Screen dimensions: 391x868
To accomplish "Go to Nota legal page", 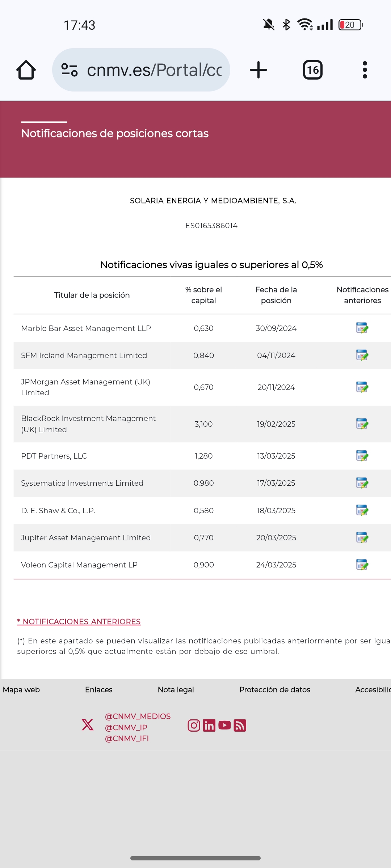I will click(x=176, y=690).
